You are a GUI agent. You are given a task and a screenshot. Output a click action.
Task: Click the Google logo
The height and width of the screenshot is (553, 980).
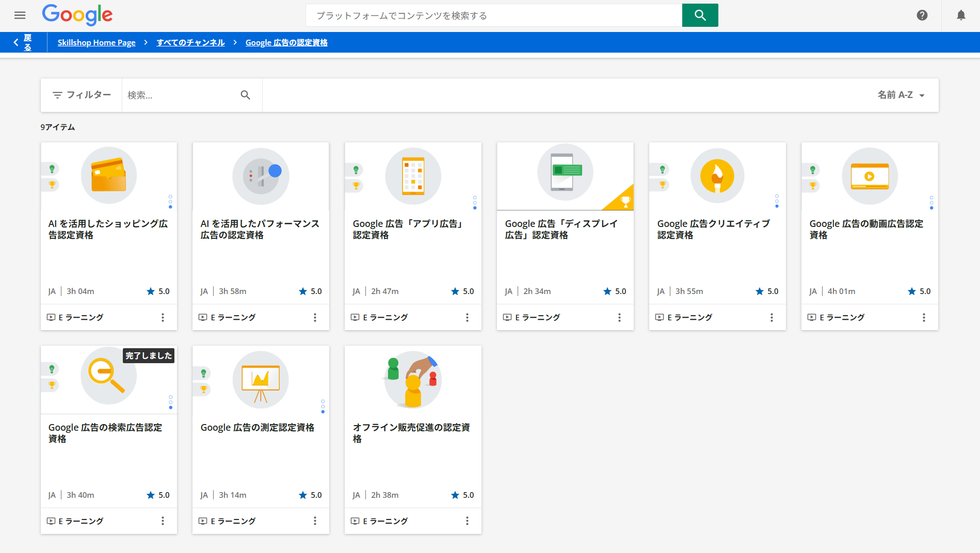tap(77, 15)
